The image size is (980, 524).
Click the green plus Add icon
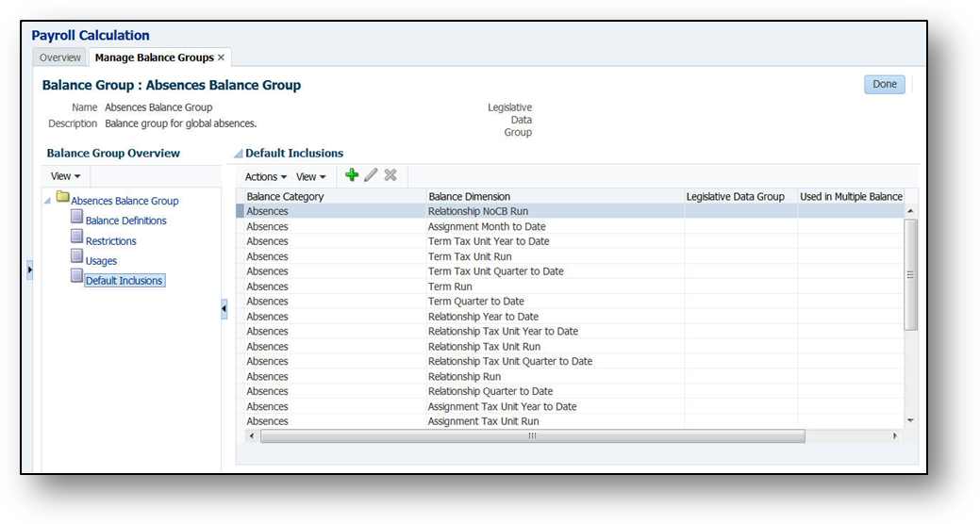point(352,175)
